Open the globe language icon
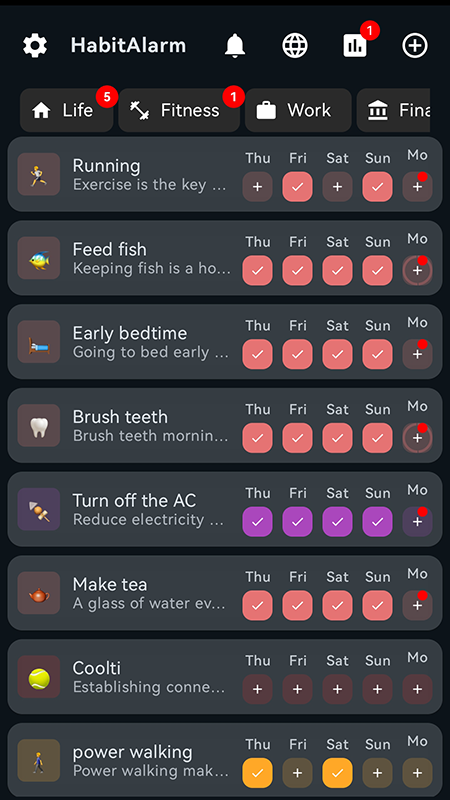Screen dimensions: 450x800 (295, 45)
